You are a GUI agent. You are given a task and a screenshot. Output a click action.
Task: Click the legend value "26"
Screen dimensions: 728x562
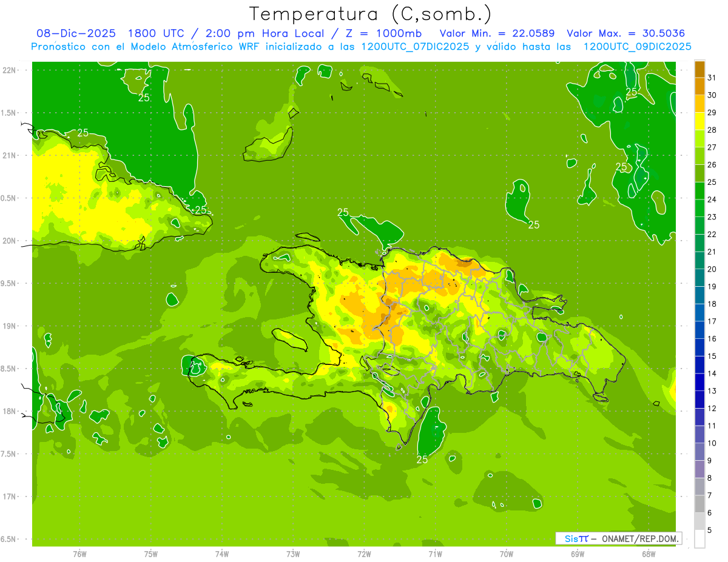[712, 165]
